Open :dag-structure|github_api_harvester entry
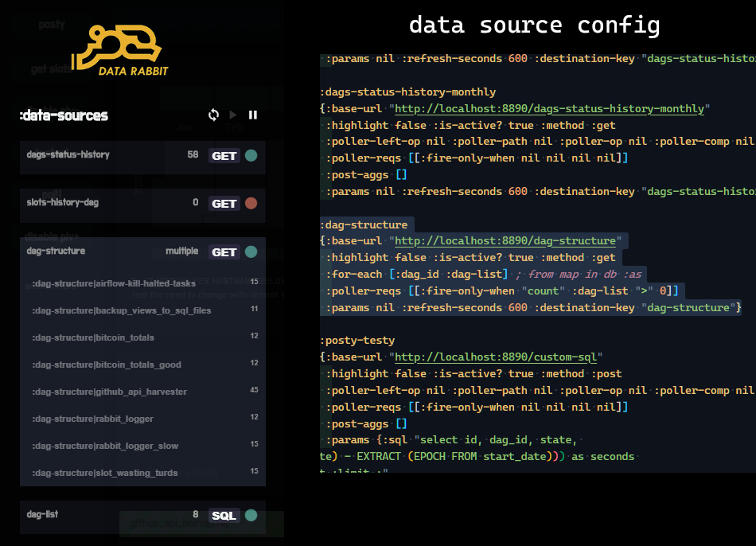The width and height of the screenshot is (756, 546). click(x=145, y=391)
